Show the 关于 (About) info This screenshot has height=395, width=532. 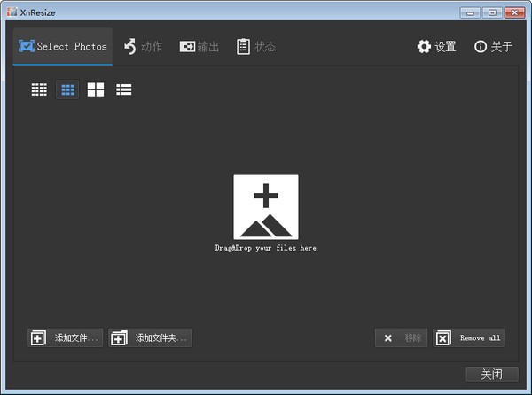pos(493,46)
